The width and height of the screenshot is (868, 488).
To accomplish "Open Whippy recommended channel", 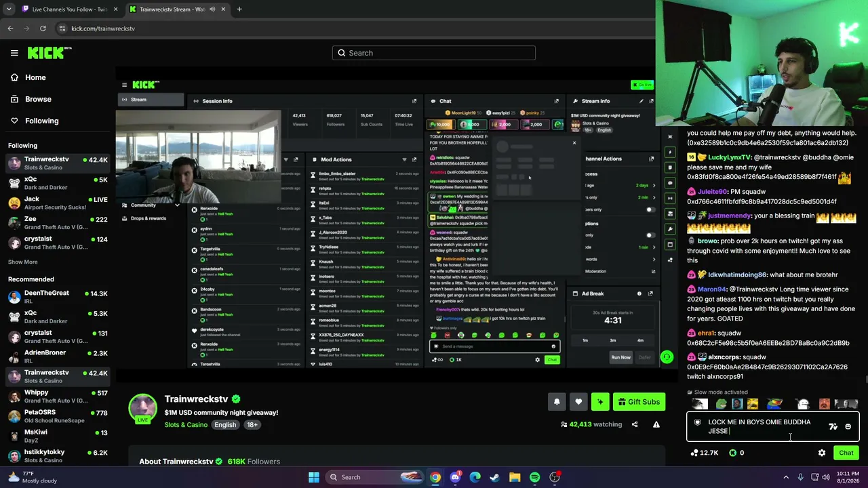I will [x=58, y=396].
